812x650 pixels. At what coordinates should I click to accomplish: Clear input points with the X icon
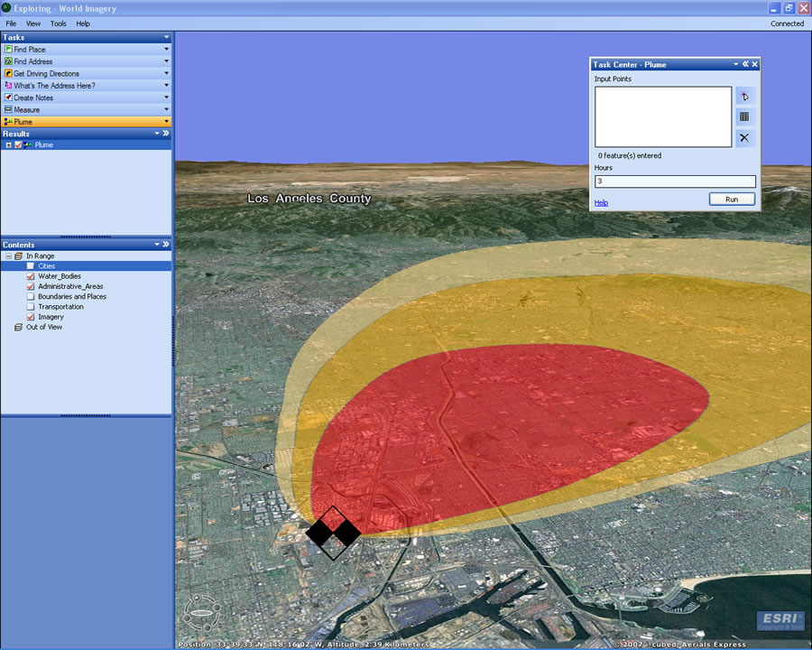[x=744, y=138]
